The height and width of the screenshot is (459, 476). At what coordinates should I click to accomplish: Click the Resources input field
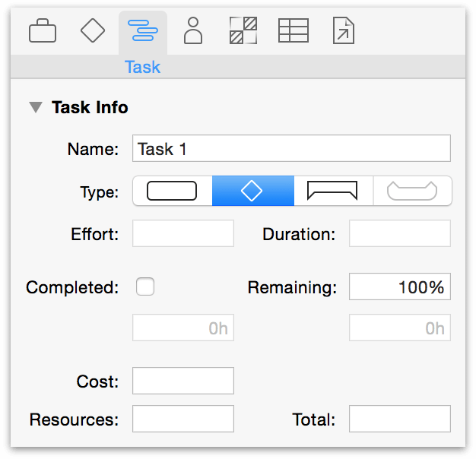pos(183,419)
